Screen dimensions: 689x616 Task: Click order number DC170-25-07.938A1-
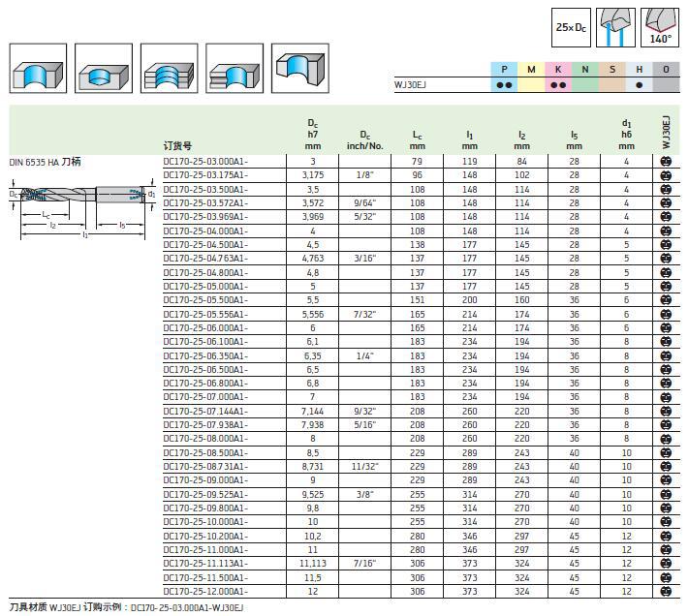coord(205,425)
